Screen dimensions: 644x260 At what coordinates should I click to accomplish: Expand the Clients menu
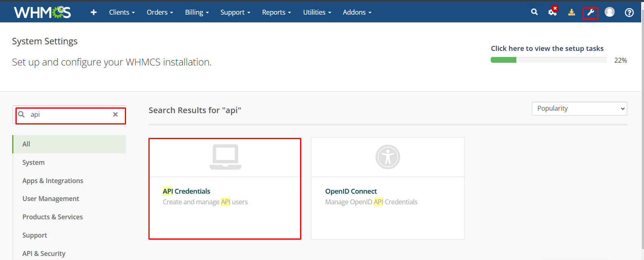(x=122, y=12)
